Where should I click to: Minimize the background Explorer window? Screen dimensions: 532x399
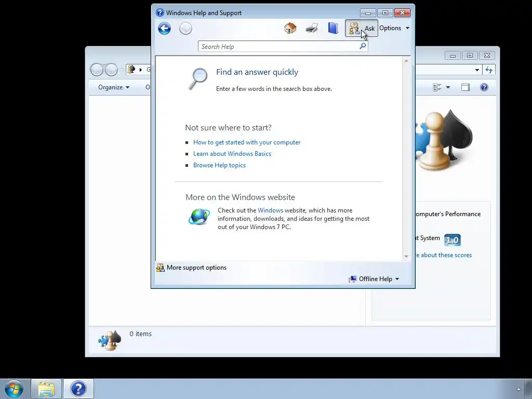[453, 55]
